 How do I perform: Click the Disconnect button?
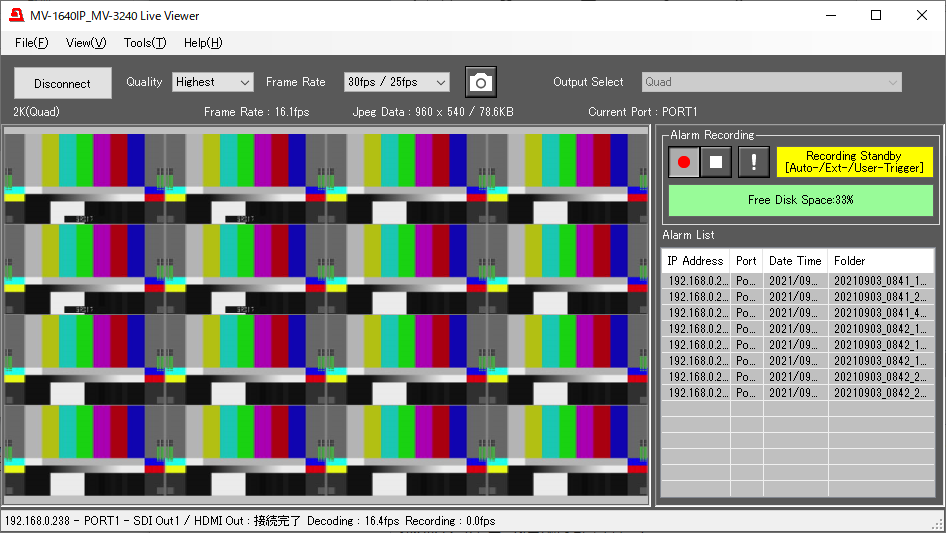63,84
